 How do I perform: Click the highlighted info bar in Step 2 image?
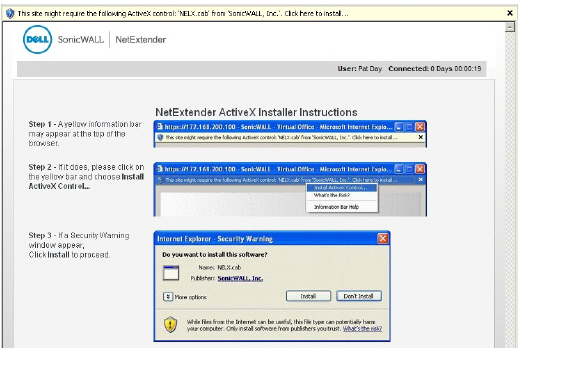tap(289, 180)
